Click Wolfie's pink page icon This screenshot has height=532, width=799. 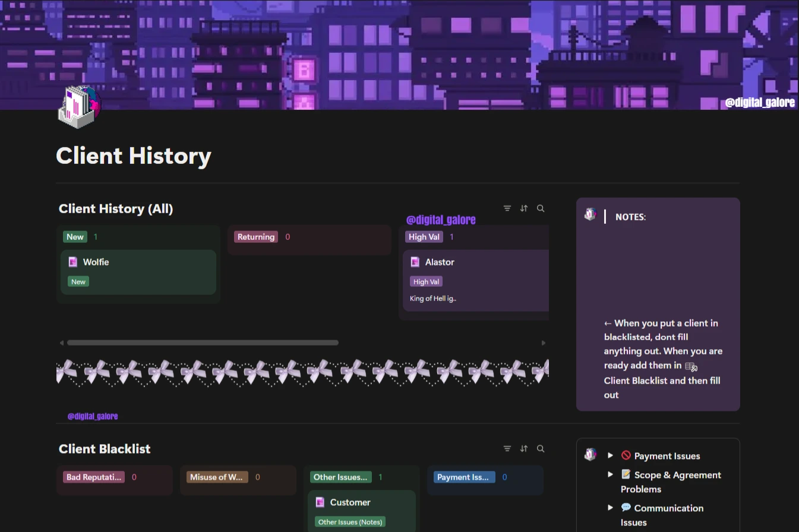point(72,262)
